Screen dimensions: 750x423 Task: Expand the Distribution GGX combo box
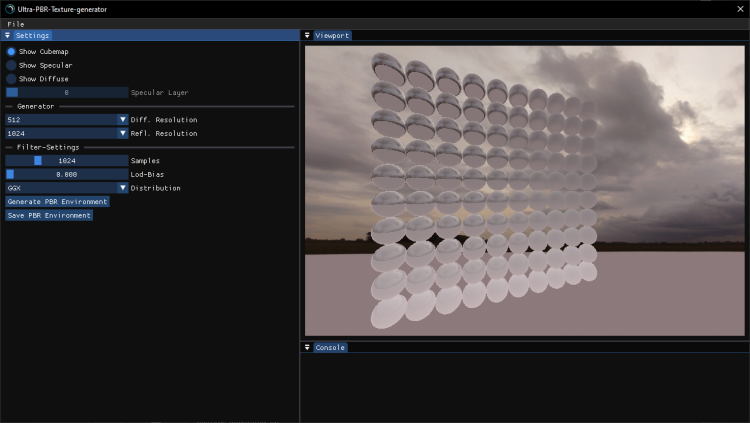(66, 187)
